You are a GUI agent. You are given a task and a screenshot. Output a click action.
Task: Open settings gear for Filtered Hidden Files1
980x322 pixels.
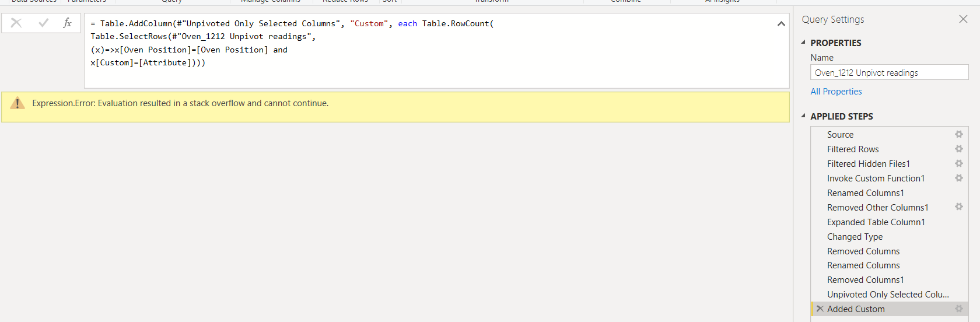coord(958,163)
